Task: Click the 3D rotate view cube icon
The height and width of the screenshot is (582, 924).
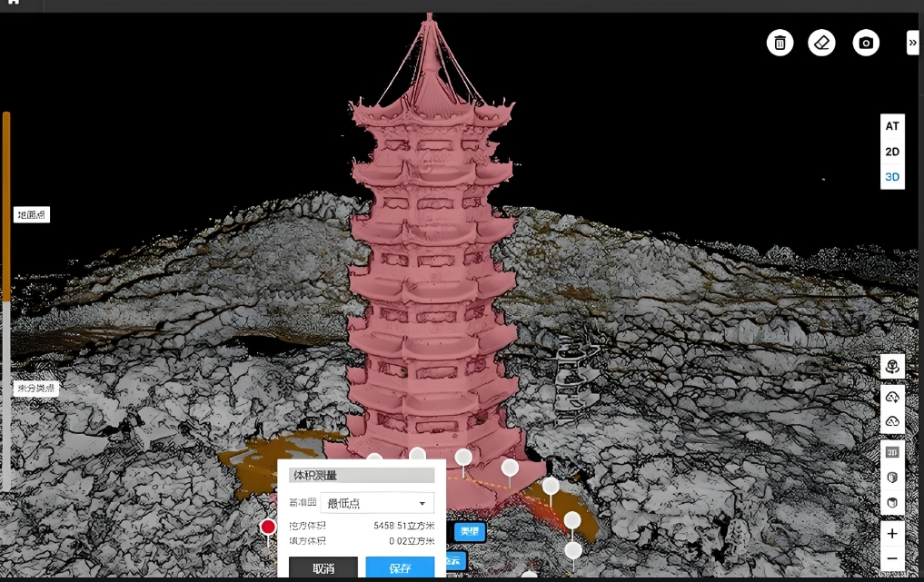Action: [892, 366]
